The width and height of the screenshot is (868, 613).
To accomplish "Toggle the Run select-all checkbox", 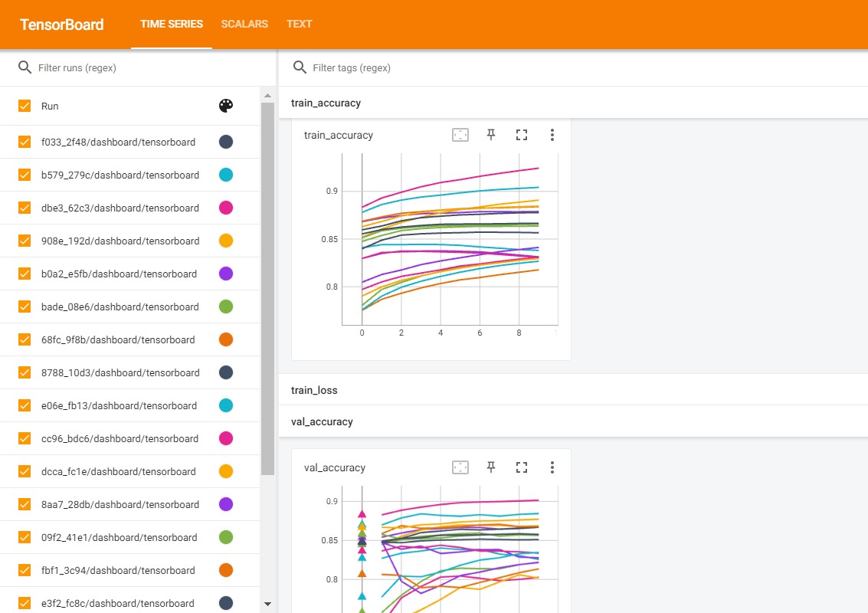I will click(x=25, y=106).
